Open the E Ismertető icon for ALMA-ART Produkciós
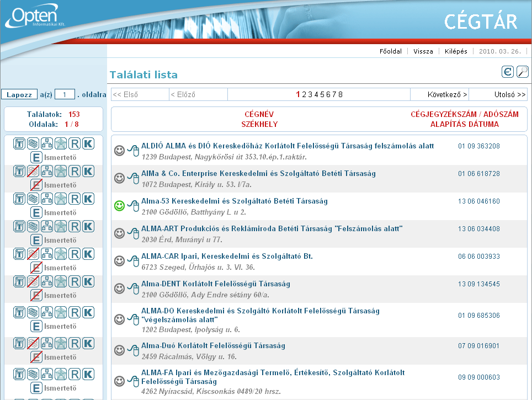 (x=36, y=240)
